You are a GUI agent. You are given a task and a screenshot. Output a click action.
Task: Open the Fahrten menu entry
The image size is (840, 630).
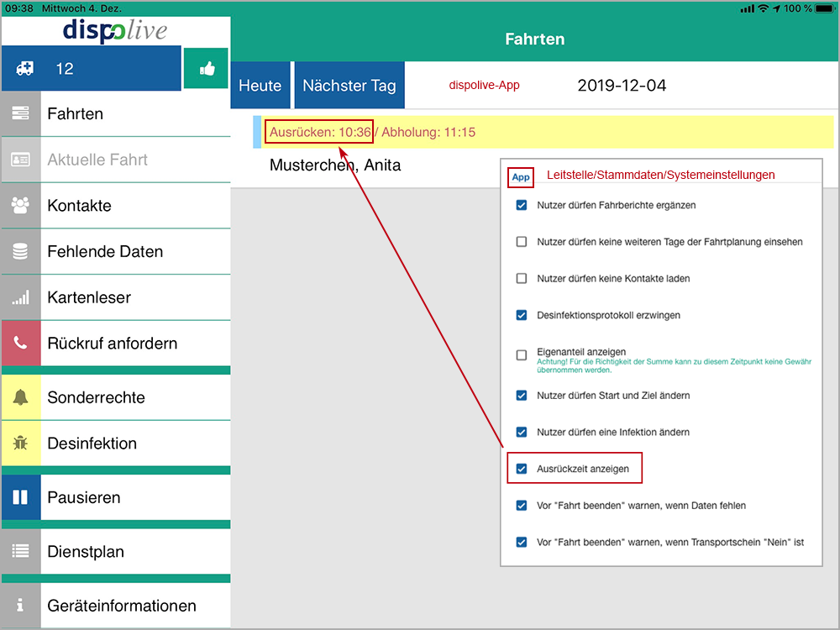tap(134, 114)
